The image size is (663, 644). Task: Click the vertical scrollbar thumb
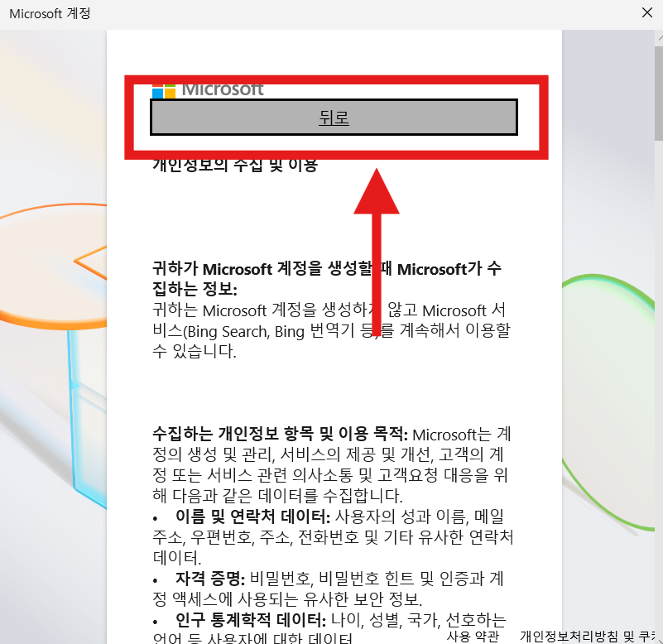(659, 93)
